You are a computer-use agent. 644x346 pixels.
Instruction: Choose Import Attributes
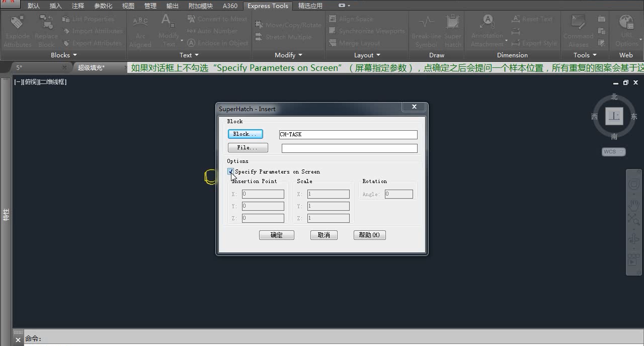tap(92, 31)
